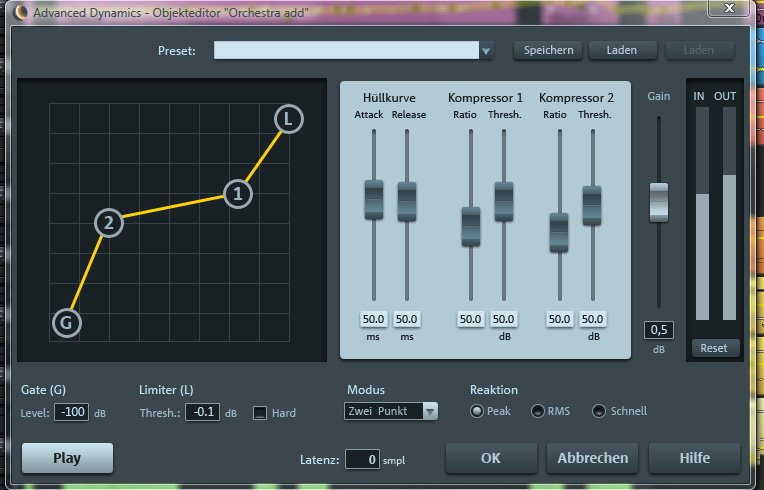Select compressor node 2 on the graph
Image resolution: width=764 pixels, height=490 pixels.
[109, 223]
